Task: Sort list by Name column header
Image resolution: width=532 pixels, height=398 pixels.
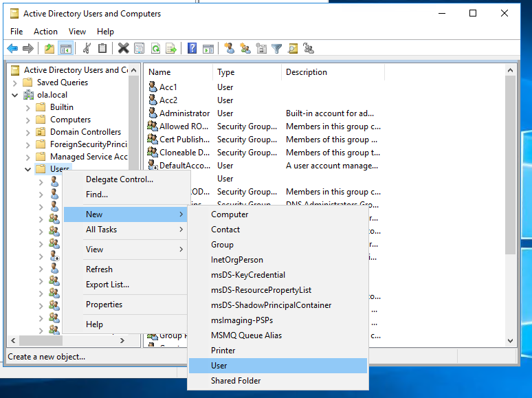Action: (x=179, y=72)
